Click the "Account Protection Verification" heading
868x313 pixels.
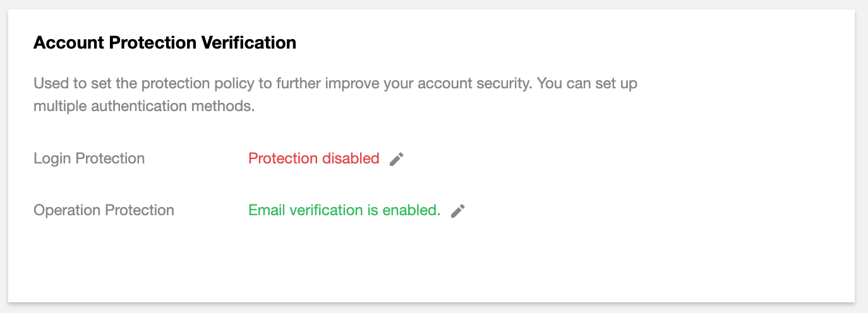(164, 43)
